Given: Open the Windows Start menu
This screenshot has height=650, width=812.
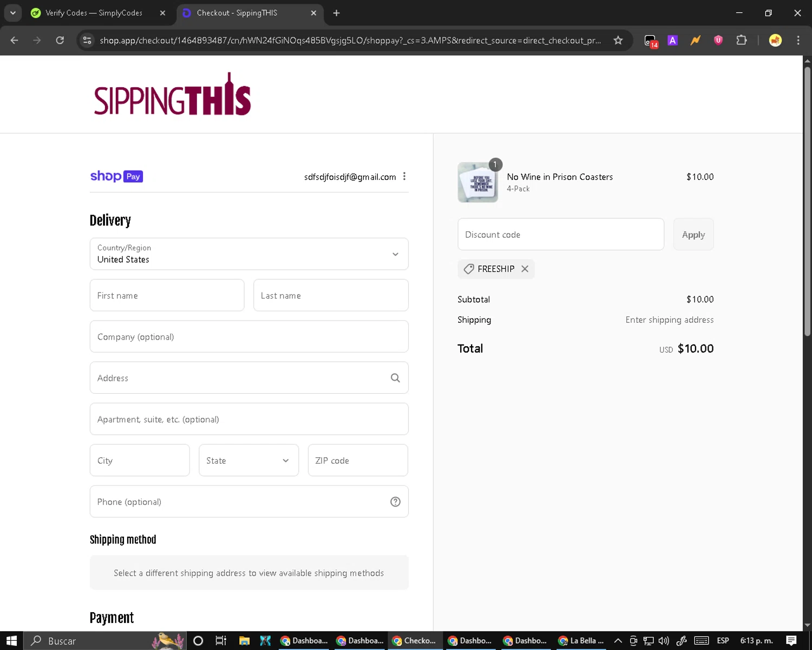Looking at the screenshot, I should [11, 641].
